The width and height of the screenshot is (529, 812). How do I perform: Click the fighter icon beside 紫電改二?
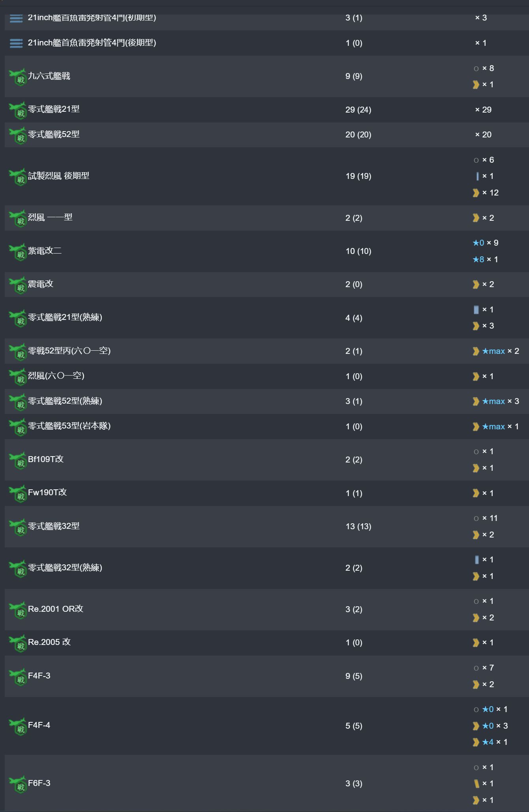(18, 252)
